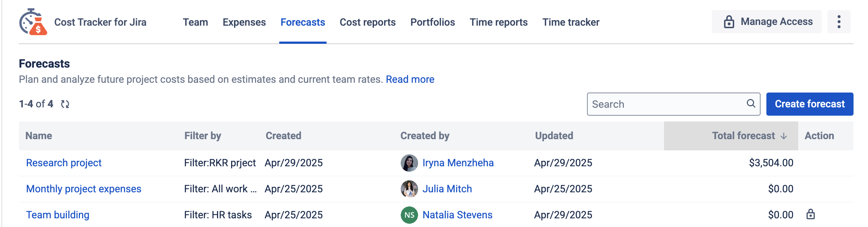Go to the Time tracker tab
The width and height of the screenshot is (868, 227).
(571, 22)
